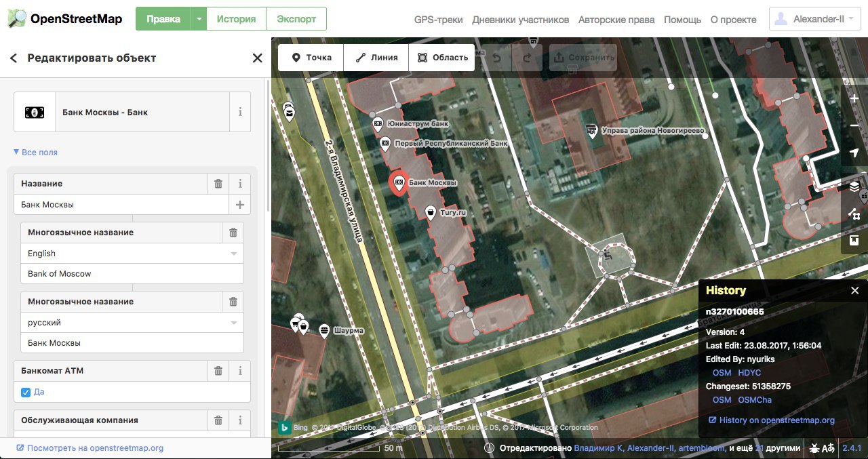Screen dimensions: 868x459
Task: Select Первый Республиканский Банк marker
Action: click(385, 143)
